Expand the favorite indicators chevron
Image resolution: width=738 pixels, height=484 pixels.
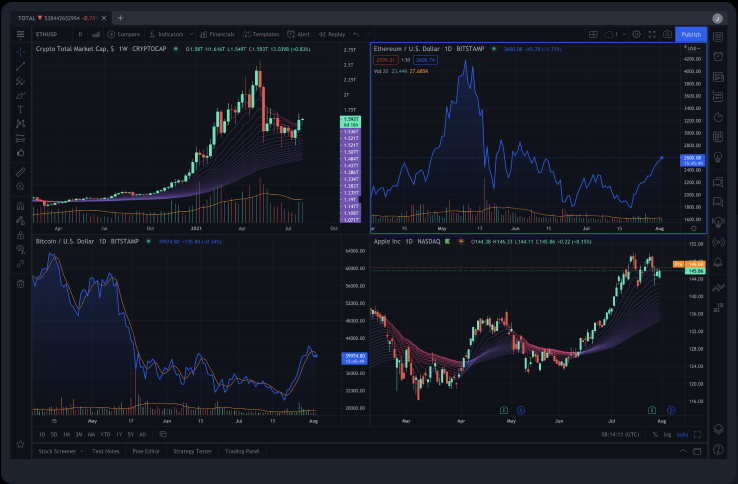click(x=191, y=34)
